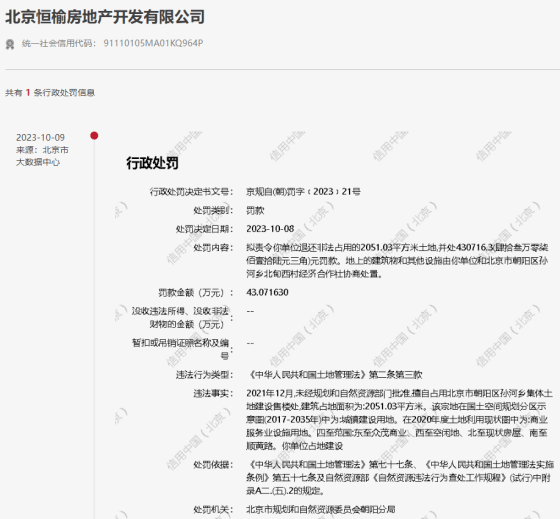Click the 处罚依据 legal basis text

pos(400,478)
